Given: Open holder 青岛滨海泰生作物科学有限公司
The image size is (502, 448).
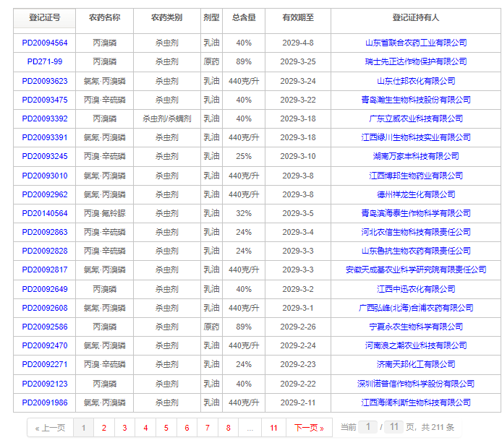Looking at the screenshot, I should coord(416,213).
